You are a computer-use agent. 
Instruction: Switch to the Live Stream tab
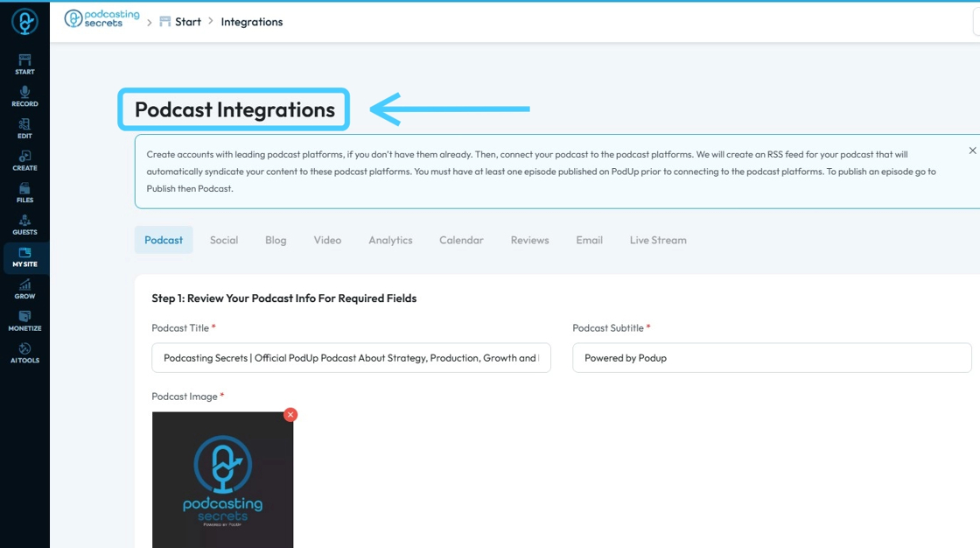coord(658,240)
